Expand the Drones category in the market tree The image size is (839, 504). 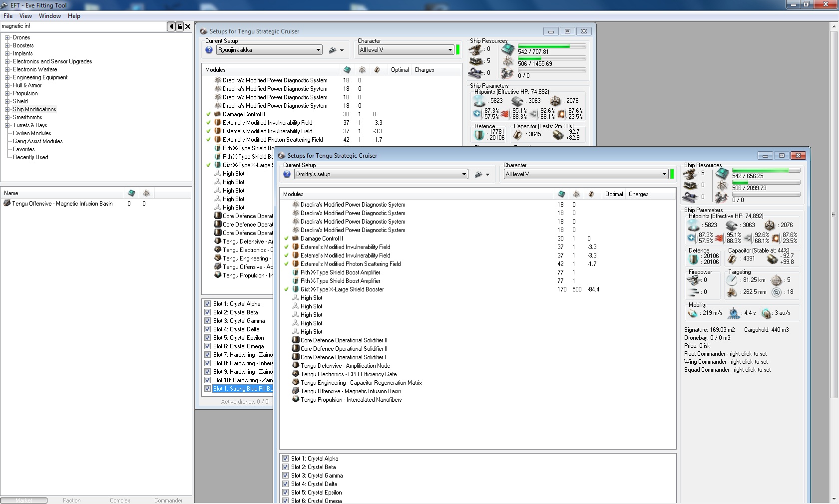pos(7,37)
